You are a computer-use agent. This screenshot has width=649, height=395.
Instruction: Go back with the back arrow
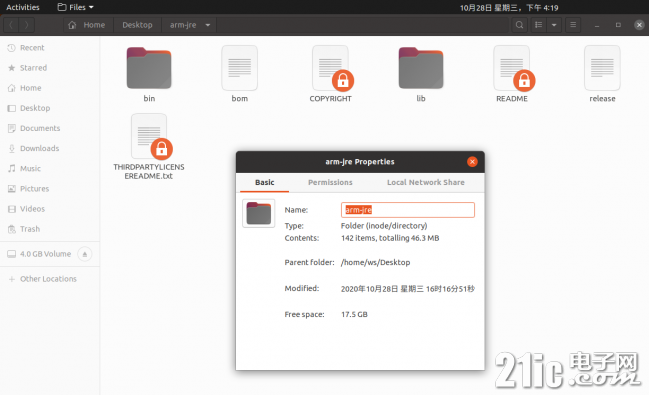point(11,25)
